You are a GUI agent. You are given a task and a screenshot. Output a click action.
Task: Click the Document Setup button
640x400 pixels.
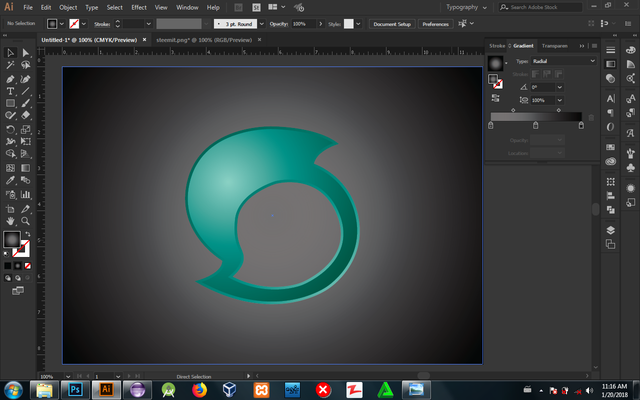tap(392, 23)
